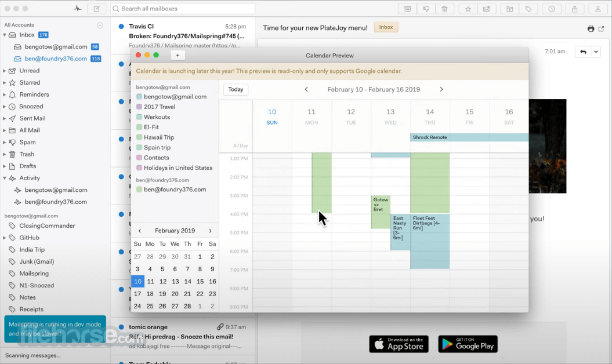Go to next week in calendar
This screenshot has width=612, height=364.
441,89
